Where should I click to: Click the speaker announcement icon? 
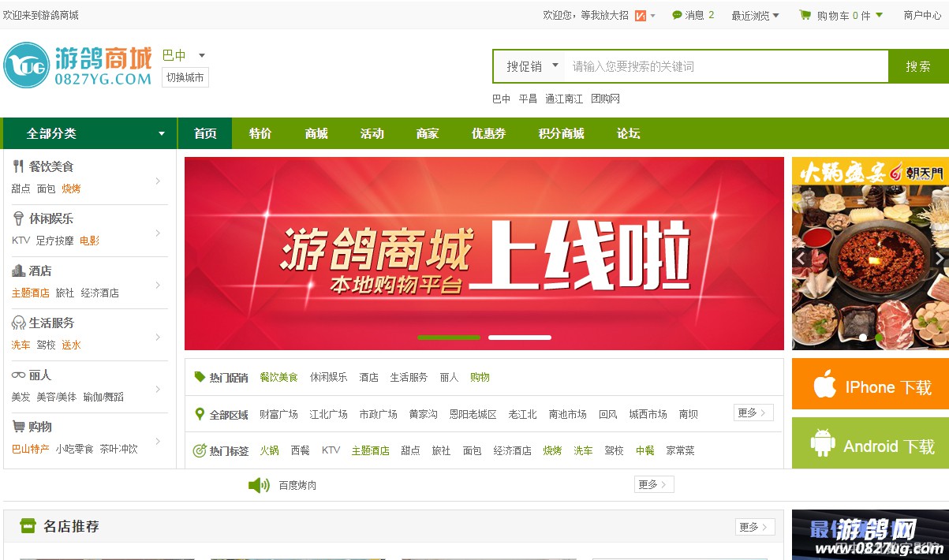point(259,485)
